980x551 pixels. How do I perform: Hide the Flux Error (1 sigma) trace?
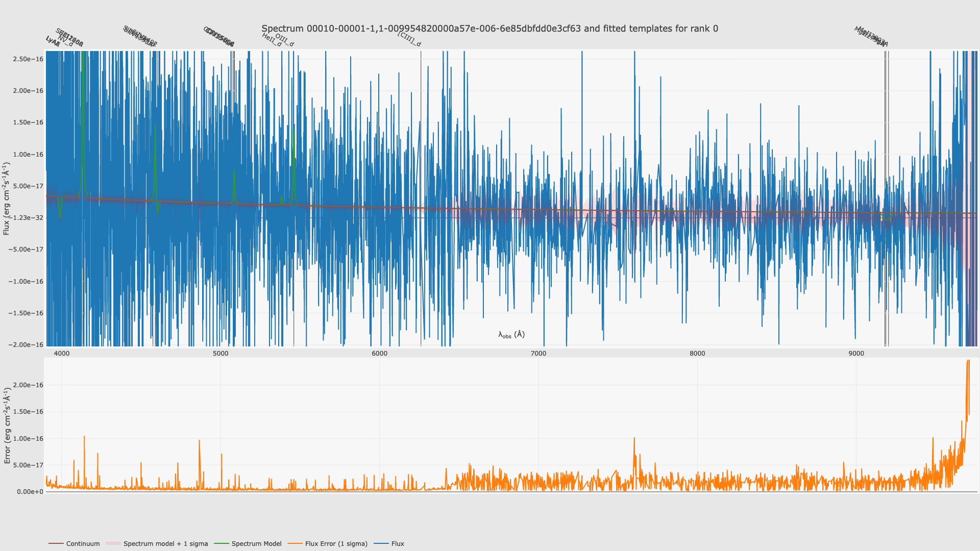pyautogui.click(x=336, y=544)
